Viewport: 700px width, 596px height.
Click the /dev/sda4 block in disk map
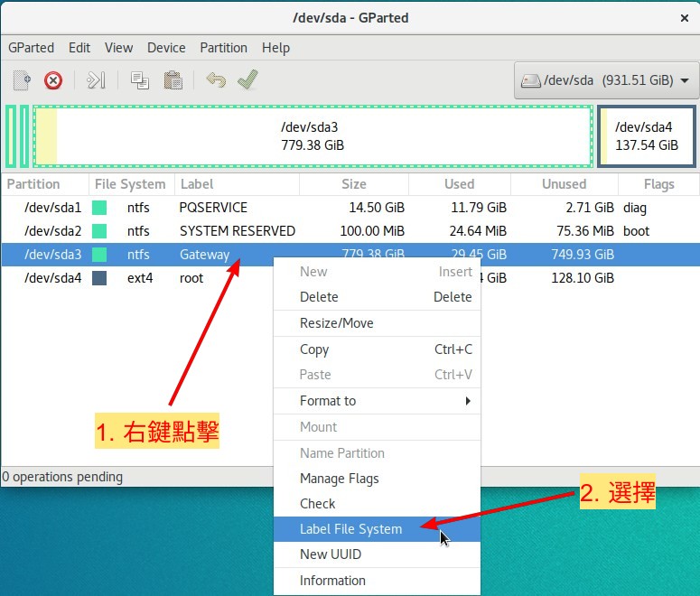646,136
